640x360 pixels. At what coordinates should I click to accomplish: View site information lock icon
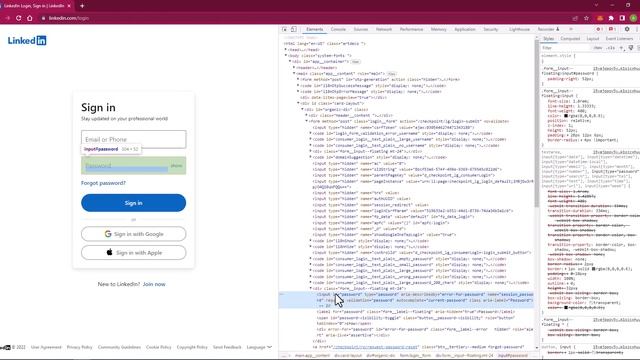point(43,18)
